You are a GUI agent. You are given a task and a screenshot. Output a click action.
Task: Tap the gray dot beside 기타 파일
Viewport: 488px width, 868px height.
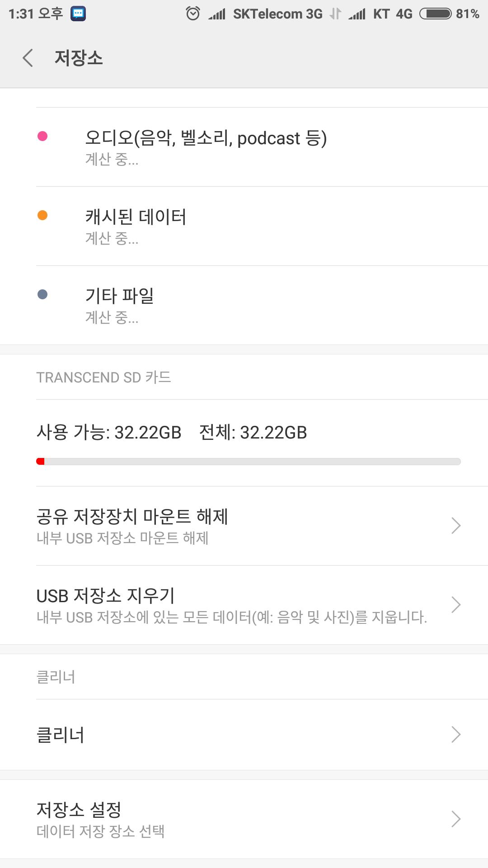coord(42,295)
